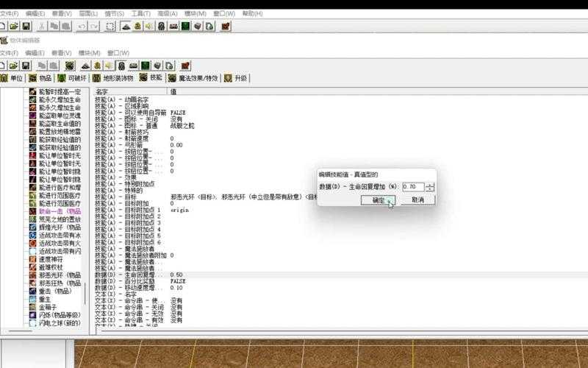The height and width of the screenshot is (368, 588).
Task: Click the Open Map icon in World Editor toolbar
Action: [x=14, y=26]
